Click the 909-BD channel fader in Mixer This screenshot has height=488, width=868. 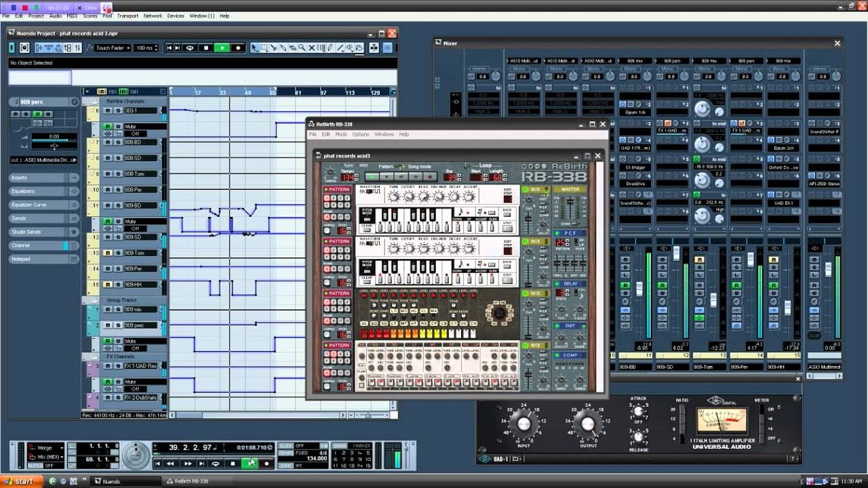[639, 288]
